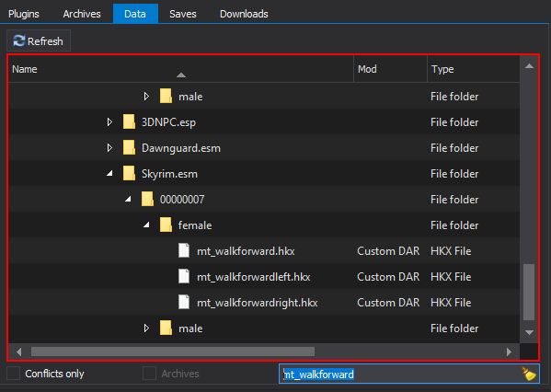Click Custom DAR for mt_walkforwardright.hkx
The height and width of the screenshot is (392, 551).
tap(388, 303)
